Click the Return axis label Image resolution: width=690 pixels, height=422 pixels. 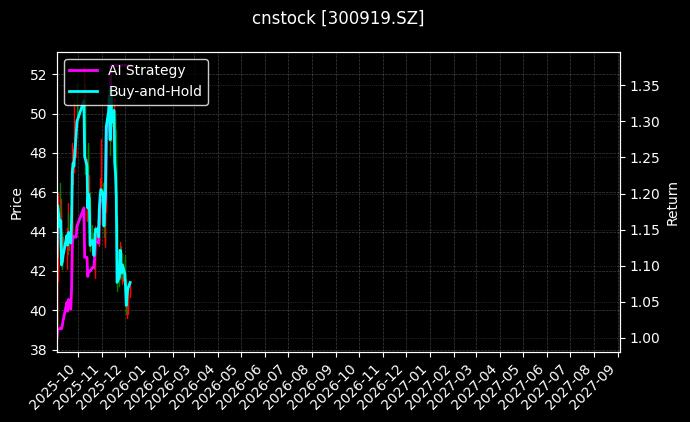pos(672,204)
